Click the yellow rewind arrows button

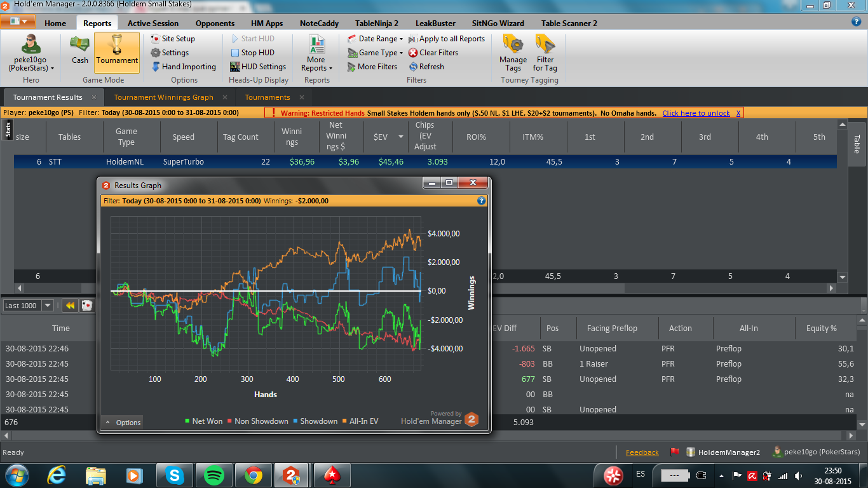(x=71, y=306)
